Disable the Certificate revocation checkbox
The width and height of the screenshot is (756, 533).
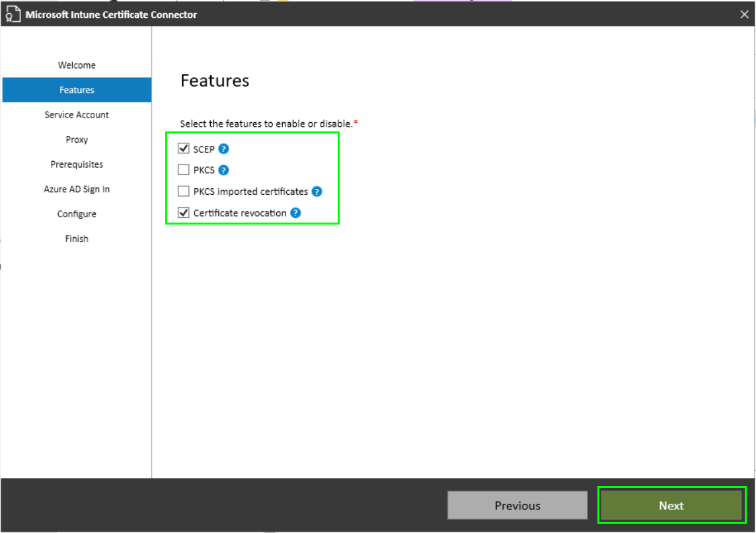[x=184, y=213]
